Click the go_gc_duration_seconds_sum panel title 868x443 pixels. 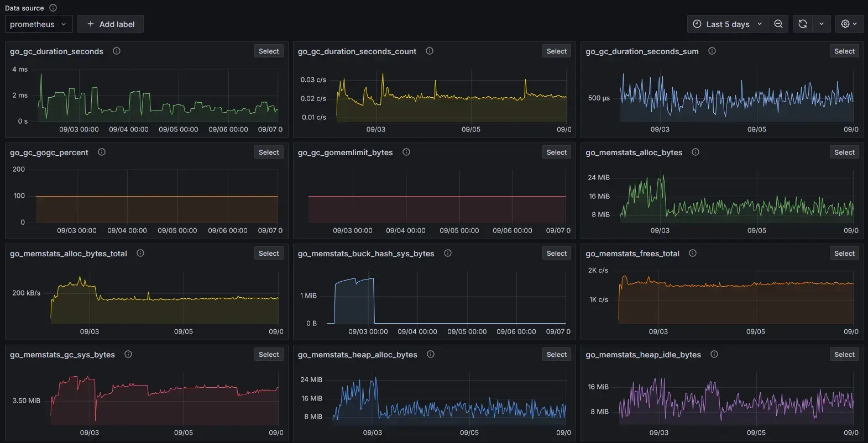point(642,51)
